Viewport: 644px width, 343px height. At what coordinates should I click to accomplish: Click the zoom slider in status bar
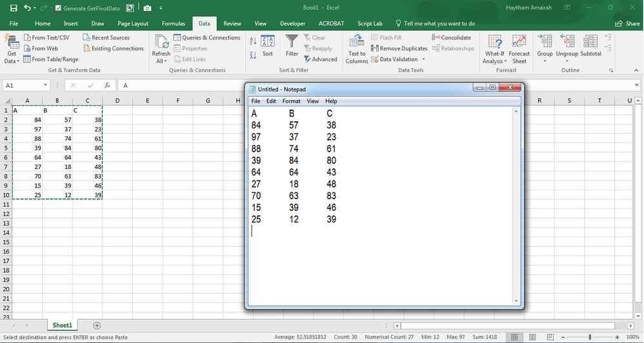click(x=590, y=337)
